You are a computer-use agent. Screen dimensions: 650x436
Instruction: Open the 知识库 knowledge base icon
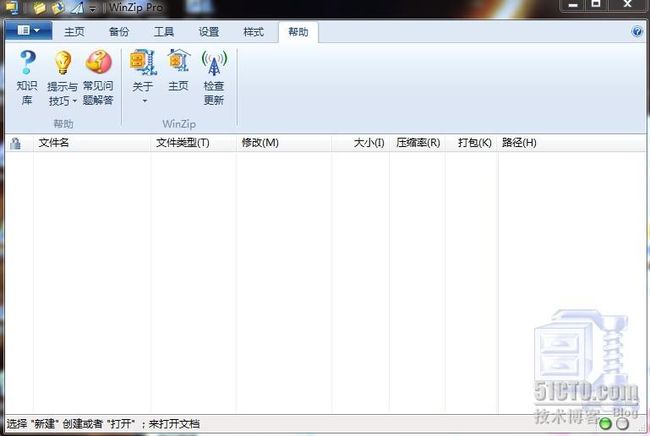coord(27,62)
